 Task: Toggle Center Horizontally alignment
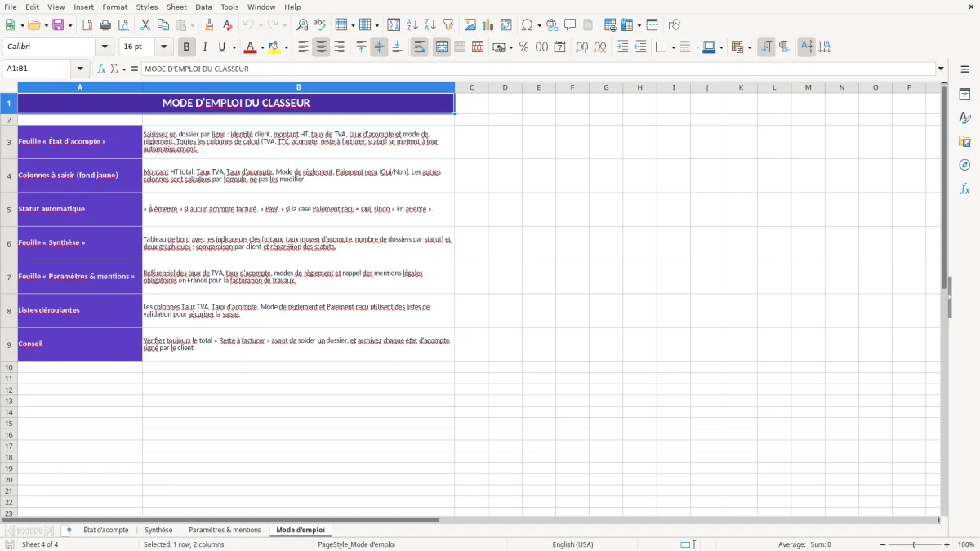pos(321,47)
